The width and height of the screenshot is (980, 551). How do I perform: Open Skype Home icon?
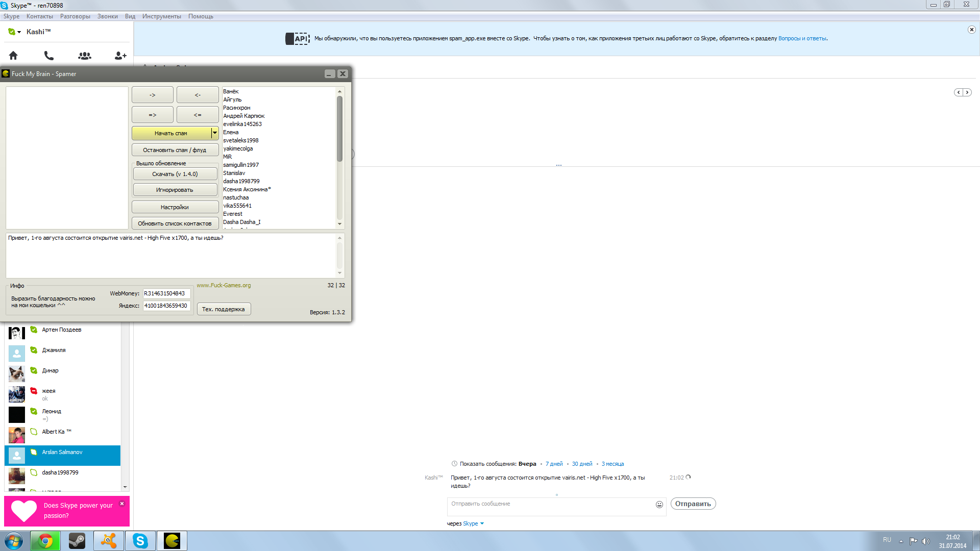pyautogui.click(x=13, y=55)
